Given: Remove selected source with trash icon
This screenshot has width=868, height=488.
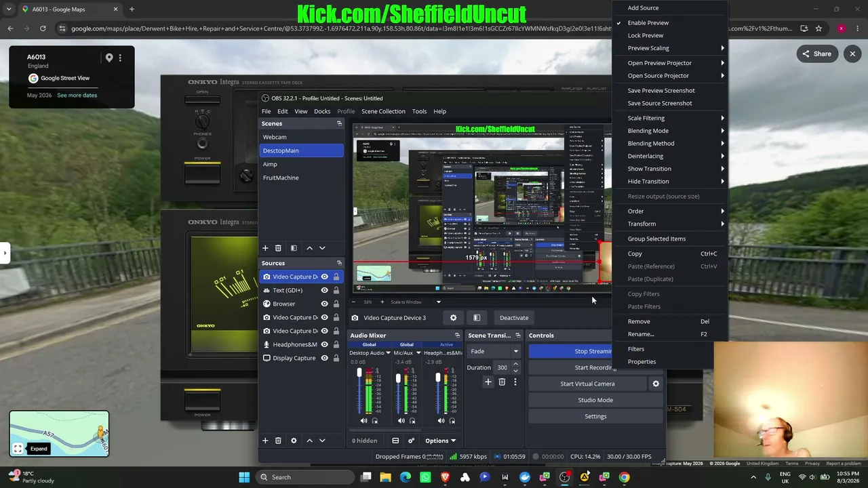Looking at the screenshot, I should pyautogui.click(x=278, y=441).
